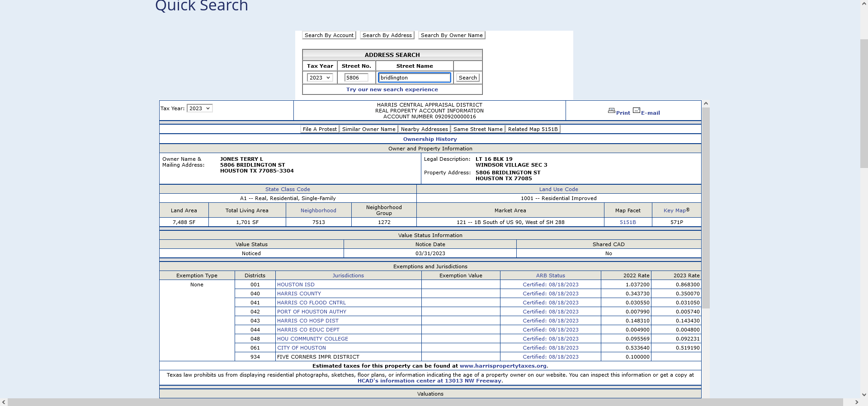Open Certified status link for HOUSTON ISD row
Viewport: 868px width, 406px height.
pos(550,285)
